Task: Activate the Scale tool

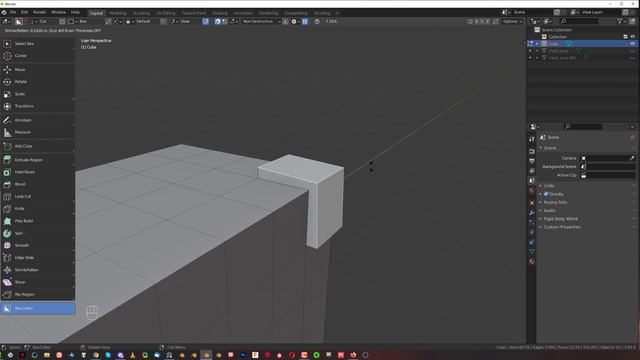Action: (38, 94)
